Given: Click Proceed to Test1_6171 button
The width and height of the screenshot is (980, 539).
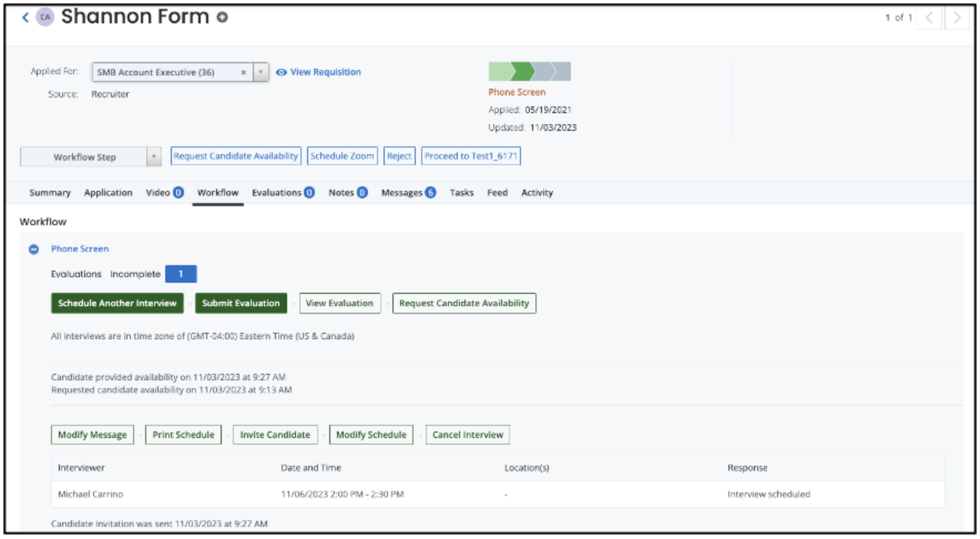Looking at the screenshot, I should pos(471,156).
